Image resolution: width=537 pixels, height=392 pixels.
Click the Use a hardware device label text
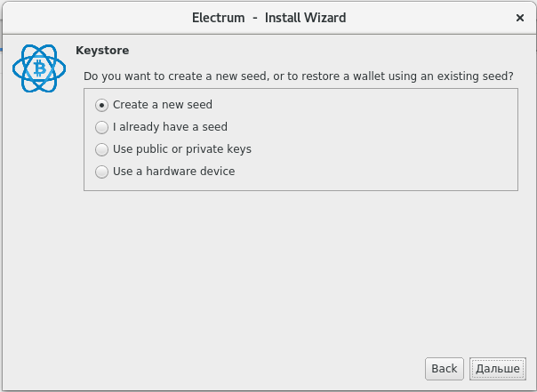tap(174, 172)
